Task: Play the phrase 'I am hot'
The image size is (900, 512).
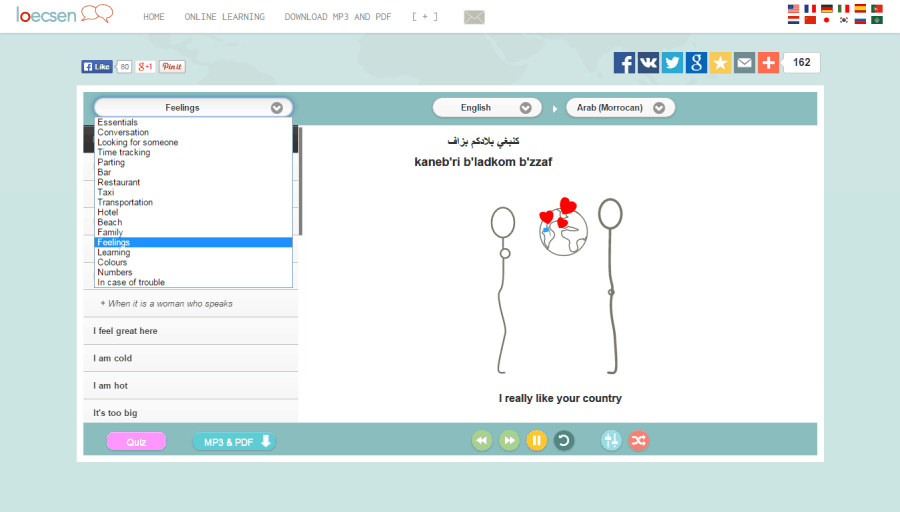Action: click(x=191, y=386)
